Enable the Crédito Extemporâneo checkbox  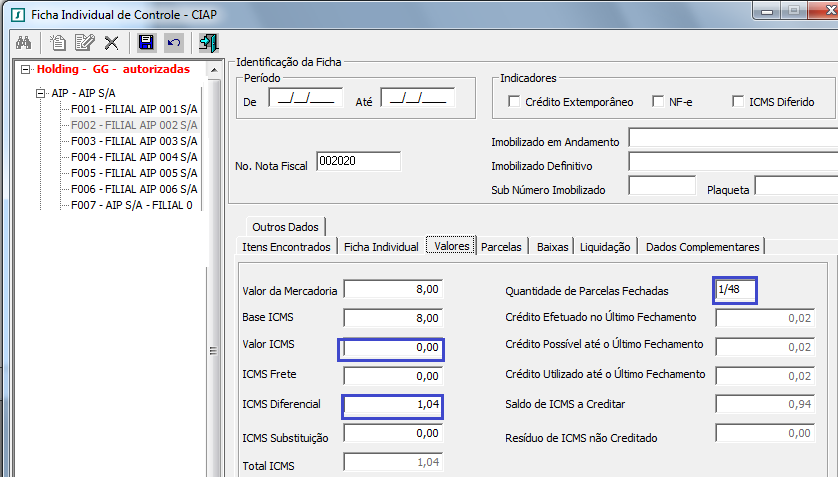514,102
